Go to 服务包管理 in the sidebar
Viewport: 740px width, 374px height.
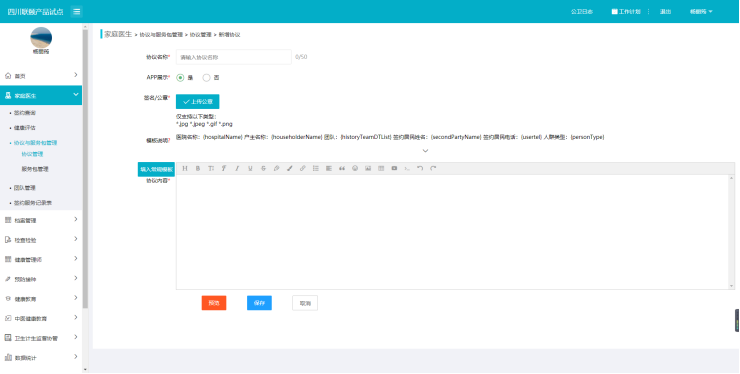(x=35, y=169)
